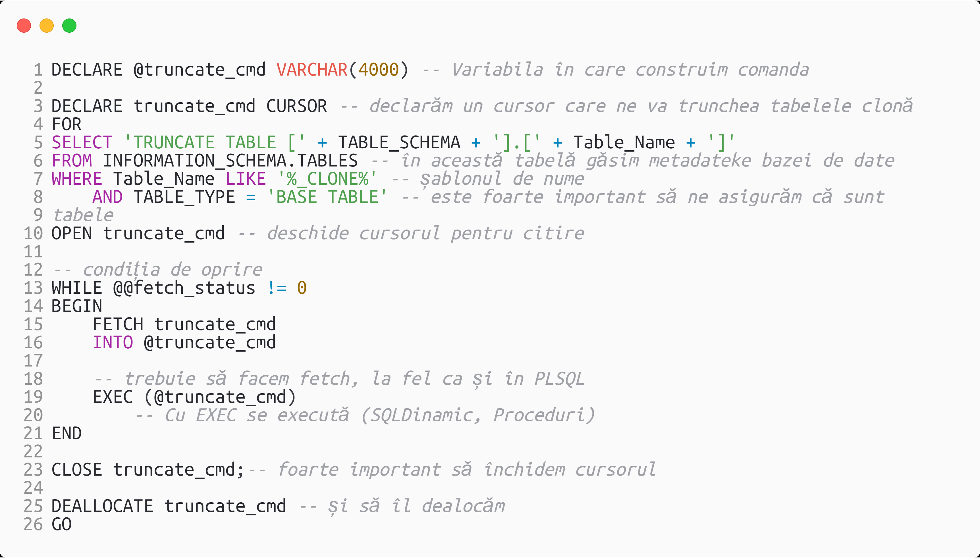Click EXEC (@truncate_cmd) on line 19
The width and height of the screenshot is (980, 558).
[195, 397]
